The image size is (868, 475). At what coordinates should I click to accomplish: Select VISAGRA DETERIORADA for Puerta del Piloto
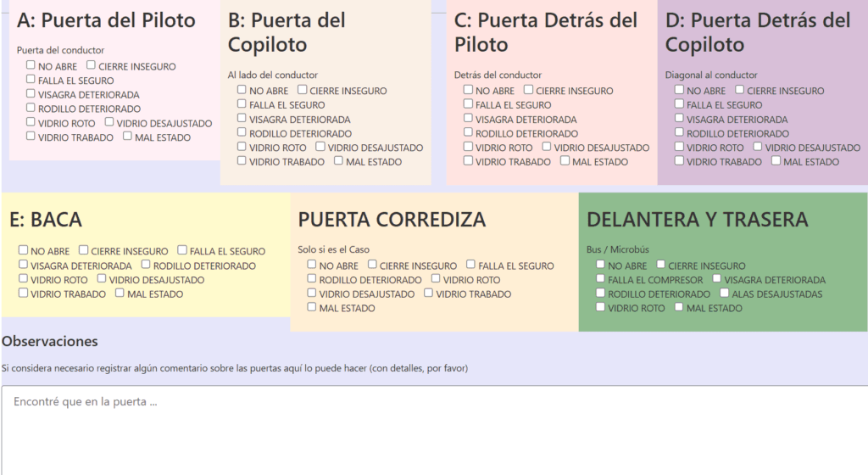click(31, 94)
